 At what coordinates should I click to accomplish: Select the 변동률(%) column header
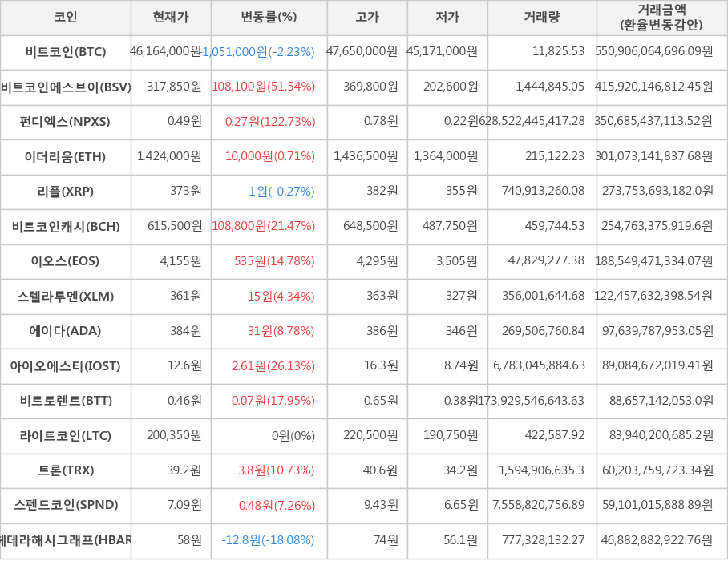(269, 18)
